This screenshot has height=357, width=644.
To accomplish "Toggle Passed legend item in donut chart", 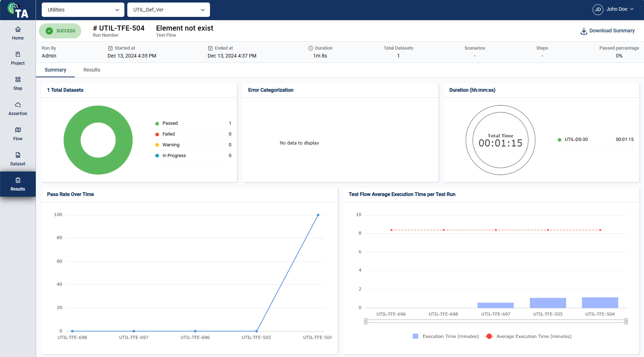I will click(x=170, y=123).
